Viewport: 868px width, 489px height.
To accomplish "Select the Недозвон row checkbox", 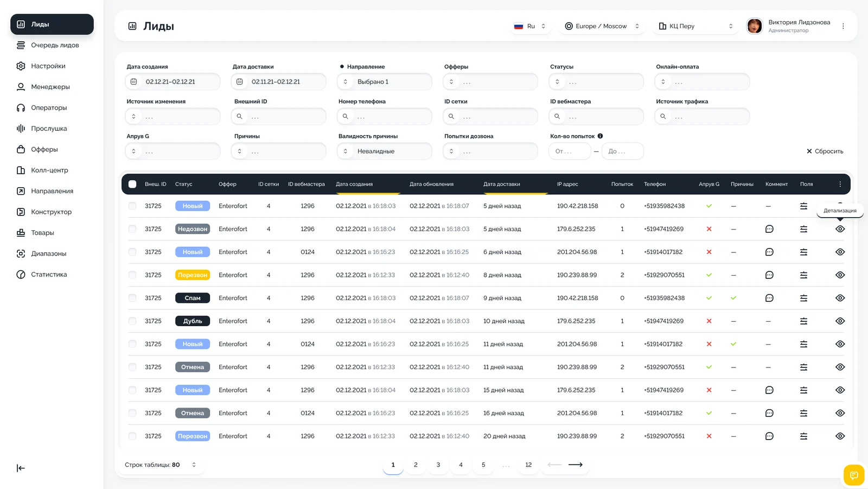I will (x=132, y=229).
